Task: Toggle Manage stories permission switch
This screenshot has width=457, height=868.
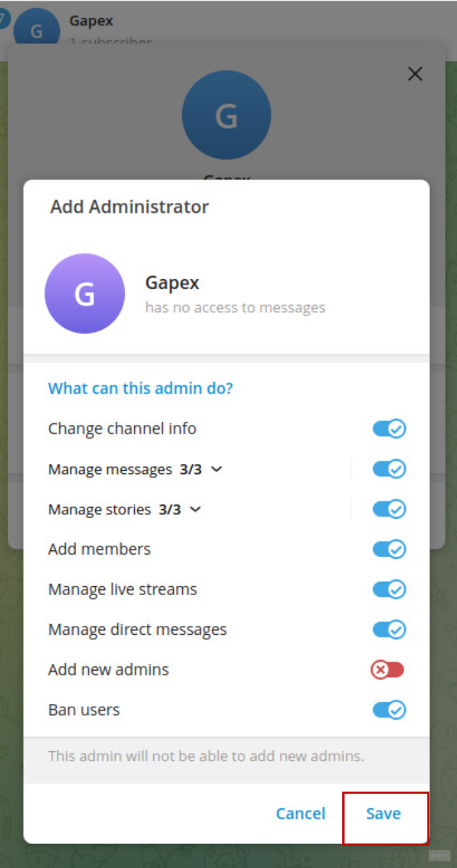Action: point(389,509)
